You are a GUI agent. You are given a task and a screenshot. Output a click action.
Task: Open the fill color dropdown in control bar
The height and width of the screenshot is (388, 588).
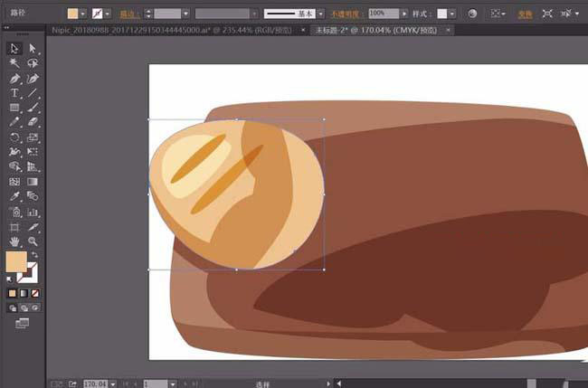pyautogui.click(x=84, y=14)
